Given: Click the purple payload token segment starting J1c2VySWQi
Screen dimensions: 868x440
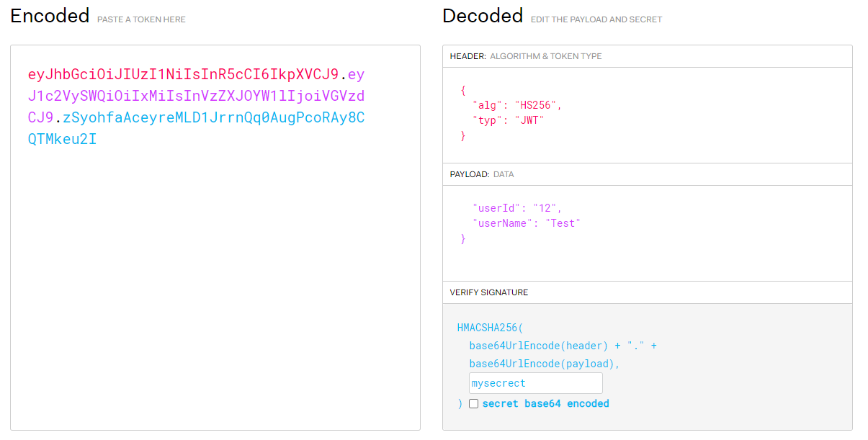Looking at the screenshot, I should [197, 96].
